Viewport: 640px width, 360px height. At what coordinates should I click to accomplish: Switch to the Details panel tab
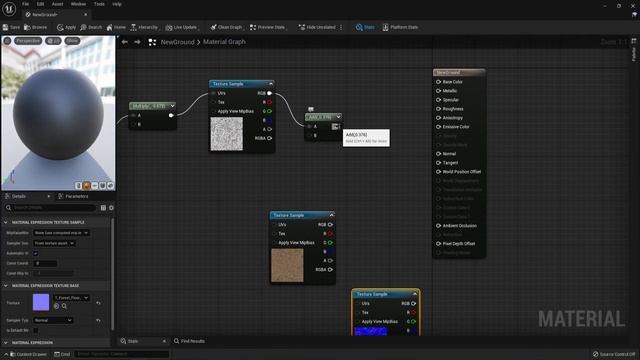pyautogui.click(x=18, y=196)
